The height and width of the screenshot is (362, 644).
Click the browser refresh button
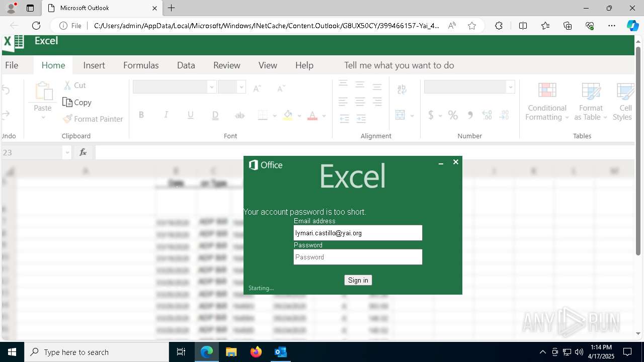tap(36, 26)
